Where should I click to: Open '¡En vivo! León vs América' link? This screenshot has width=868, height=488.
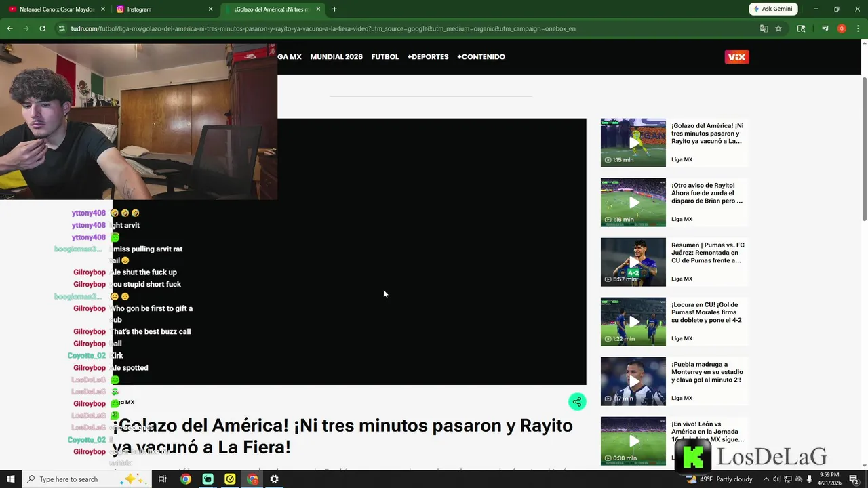coord(707,432)
